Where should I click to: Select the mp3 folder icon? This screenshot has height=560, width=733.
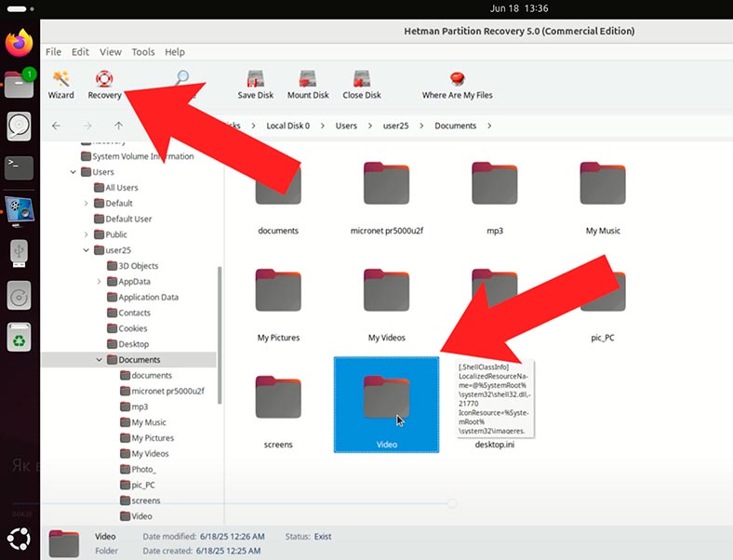[495, 183]
